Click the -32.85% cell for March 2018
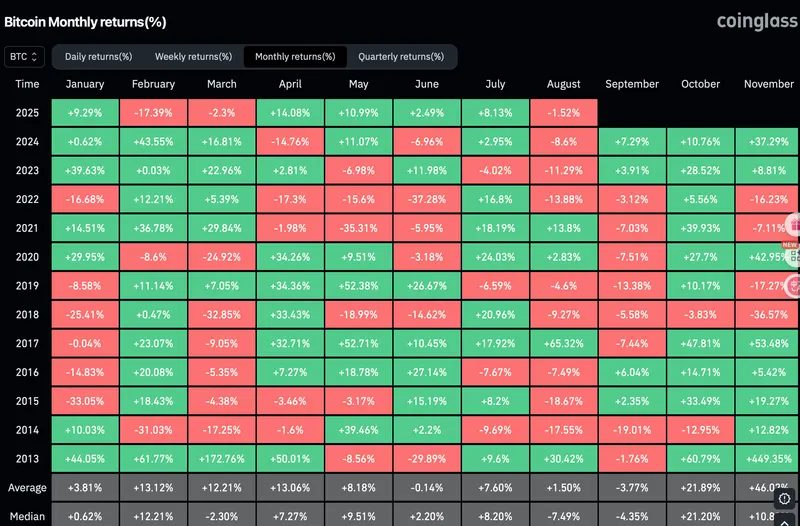The width and height of the screenshot is (800, 526). [221, 314]
